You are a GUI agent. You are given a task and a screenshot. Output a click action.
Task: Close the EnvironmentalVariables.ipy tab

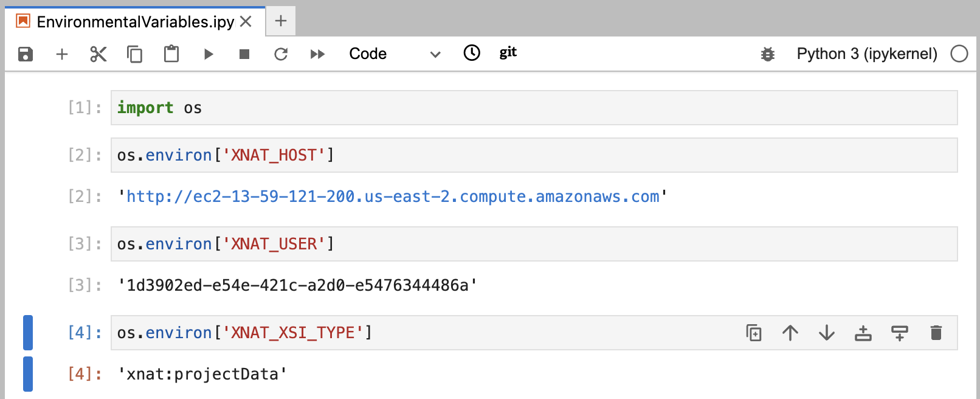click(246, 22)
